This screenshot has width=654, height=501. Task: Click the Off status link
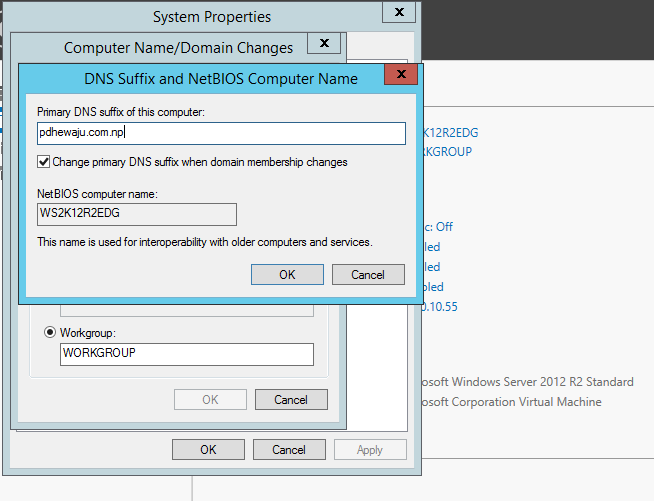pyautogui.click(x=437, y=227)
